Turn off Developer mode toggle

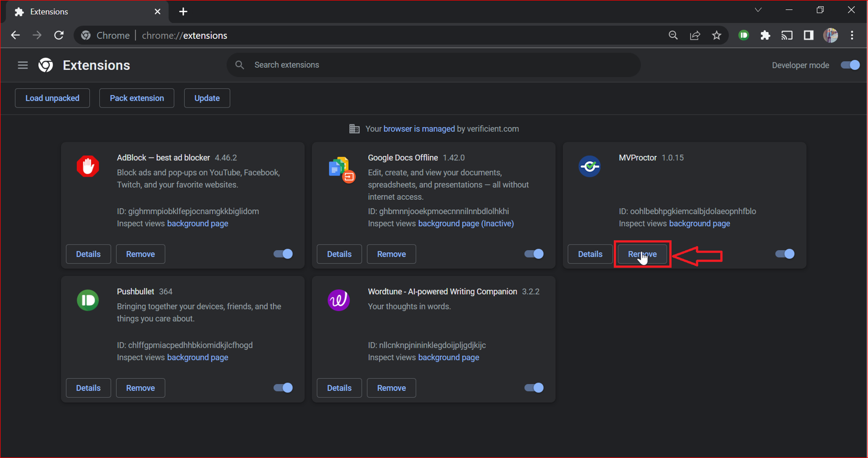(850, 65)
